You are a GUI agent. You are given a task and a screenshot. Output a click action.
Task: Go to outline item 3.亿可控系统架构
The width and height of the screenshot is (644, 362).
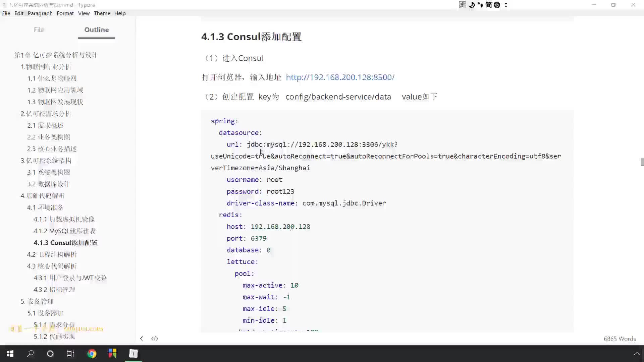click(x=46, y=161)
